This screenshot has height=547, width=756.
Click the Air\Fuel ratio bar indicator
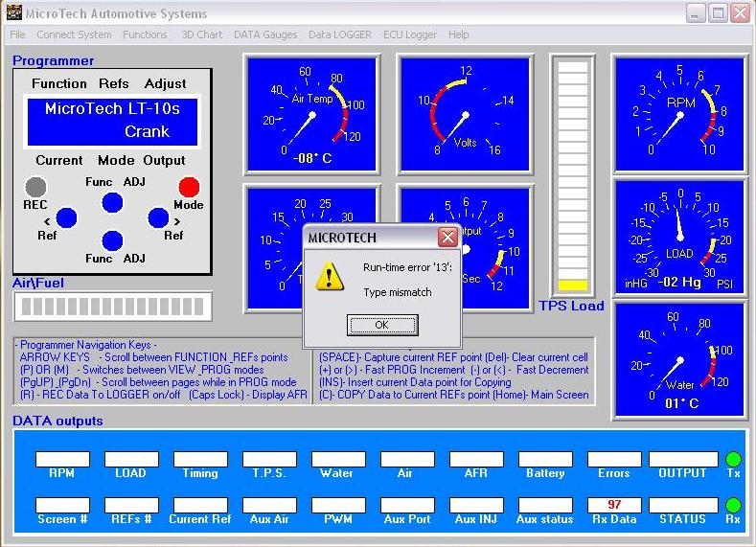[x=112, y=307]
